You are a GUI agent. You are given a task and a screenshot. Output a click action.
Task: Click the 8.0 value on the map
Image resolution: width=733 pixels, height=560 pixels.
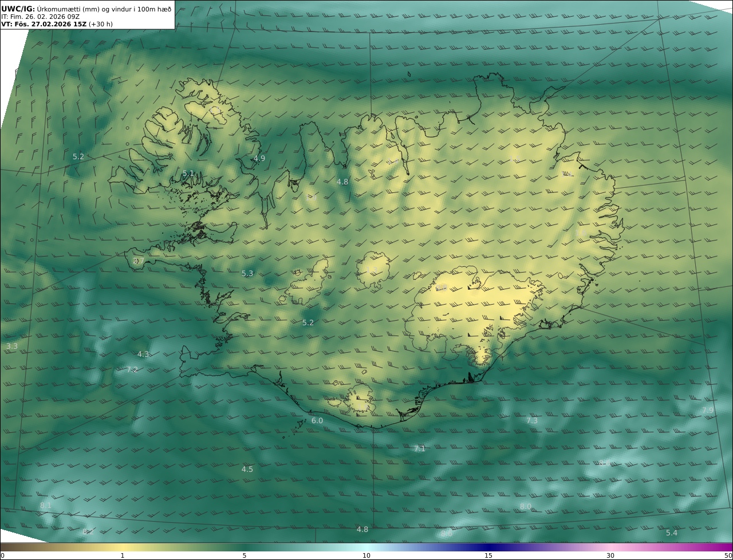pyautogui.click(x=526, y=506)
